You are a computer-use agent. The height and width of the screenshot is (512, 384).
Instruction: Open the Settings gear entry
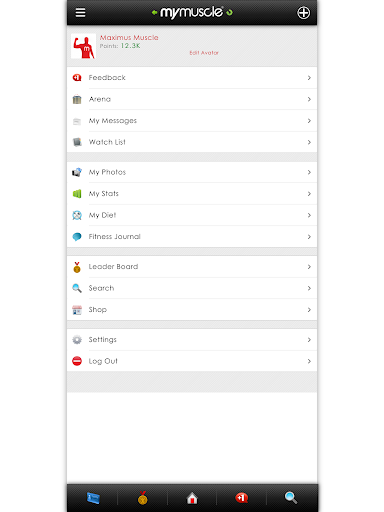192,340
